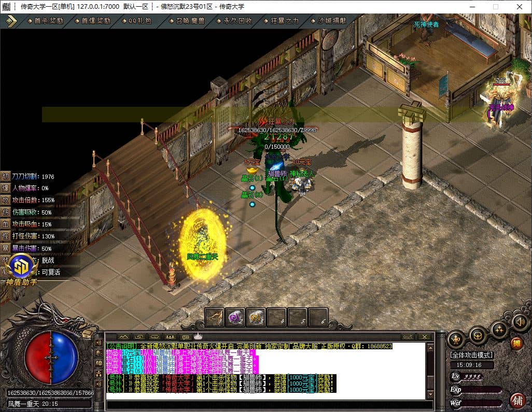Click the orange 摊 stall button
Screen dimensions: 532x412
coord(516,344)
